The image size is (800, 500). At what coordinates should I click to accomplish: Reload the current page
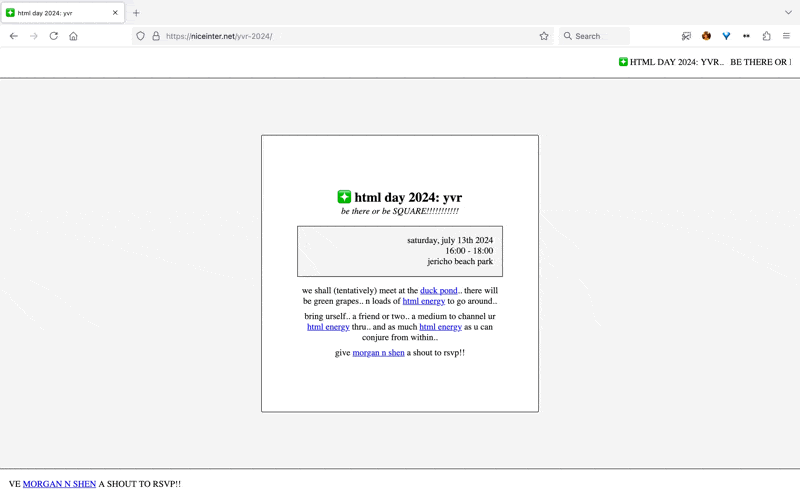pyautogui.click(x=54, y=36)
